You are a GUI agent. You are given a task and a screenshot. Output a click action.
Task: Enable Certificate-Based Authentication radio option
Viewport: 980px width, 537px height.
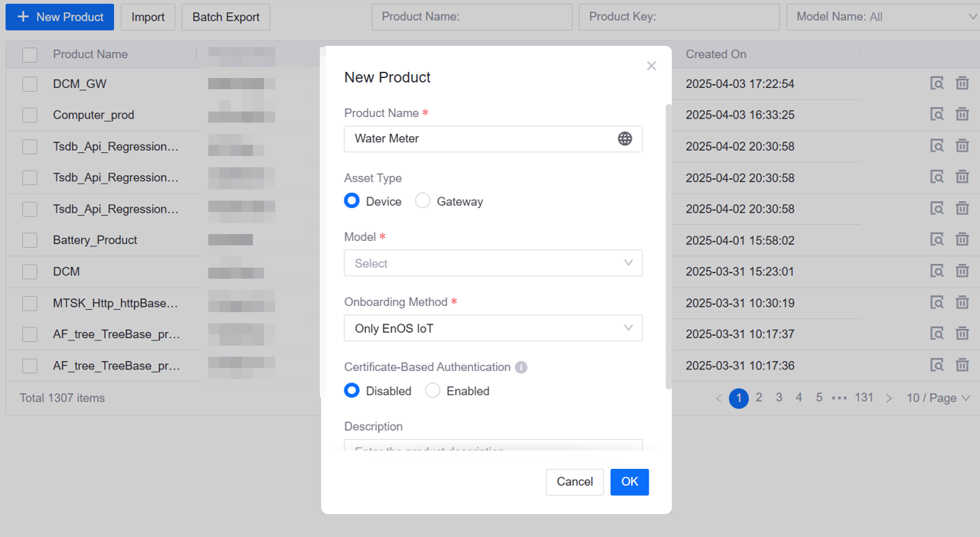[x=433, y=391]
